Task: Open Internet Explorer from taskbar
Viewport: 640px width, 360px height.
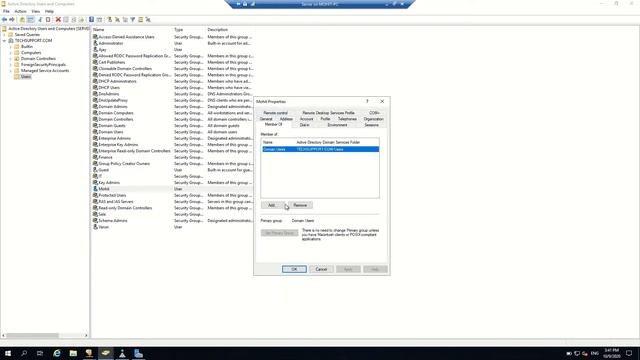Action: tap(56, 353)
